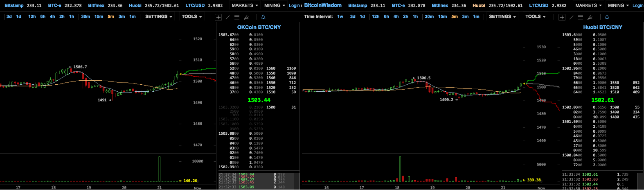Click price alert bell in OKCoin window
The width and height of the screenshot is (644, 190).
[x=263, y=17]
